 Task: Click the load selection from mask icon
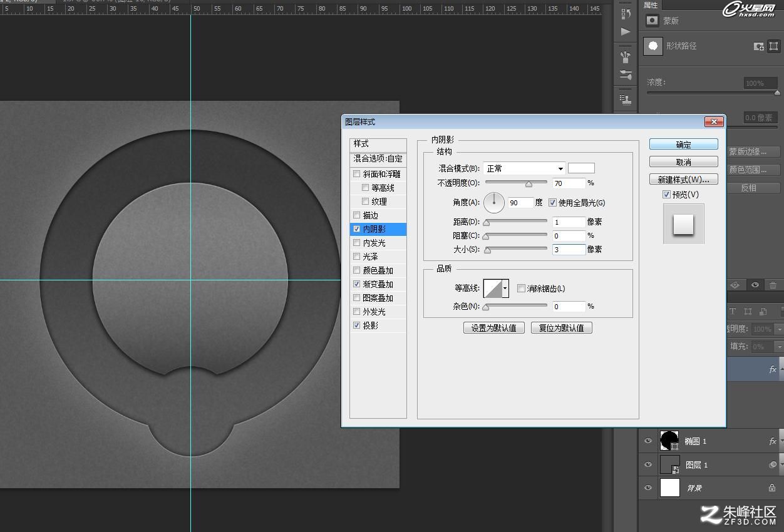735,285
